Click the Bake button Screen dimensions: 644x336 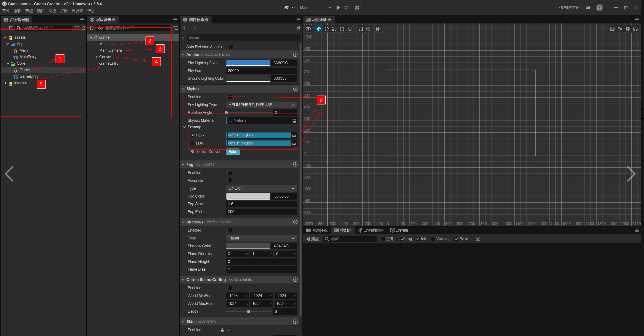(233, 152)
